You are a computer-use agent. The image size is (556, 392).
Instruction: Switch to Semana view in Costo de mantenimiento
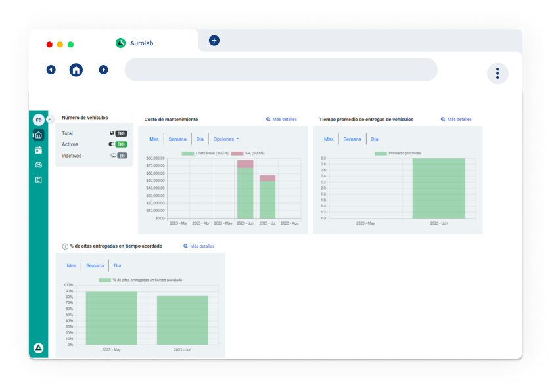[x=177, y=139]
